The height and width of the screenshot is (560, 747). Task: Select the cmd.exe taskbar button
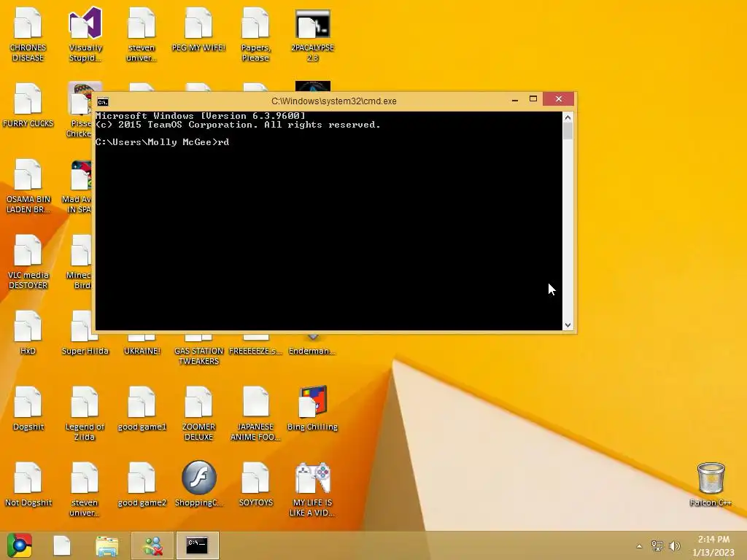pos(197,545)
